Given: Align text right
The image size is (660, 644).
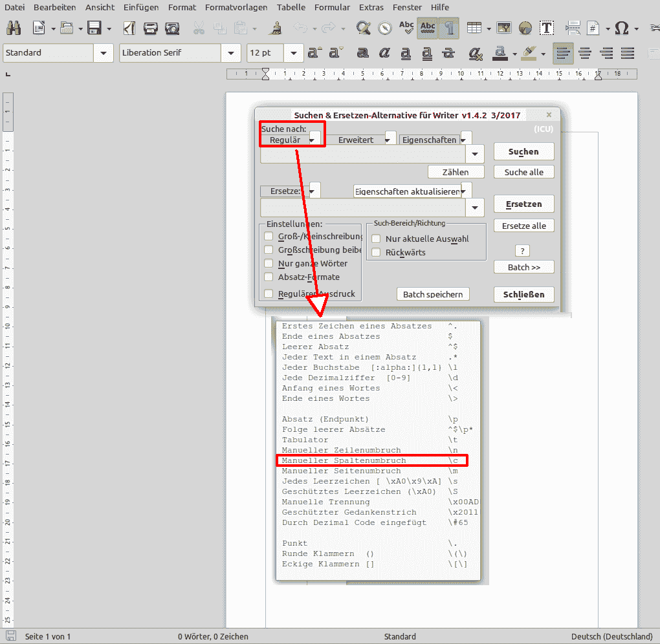Looking at the screenshot, I should coord(606,53).
